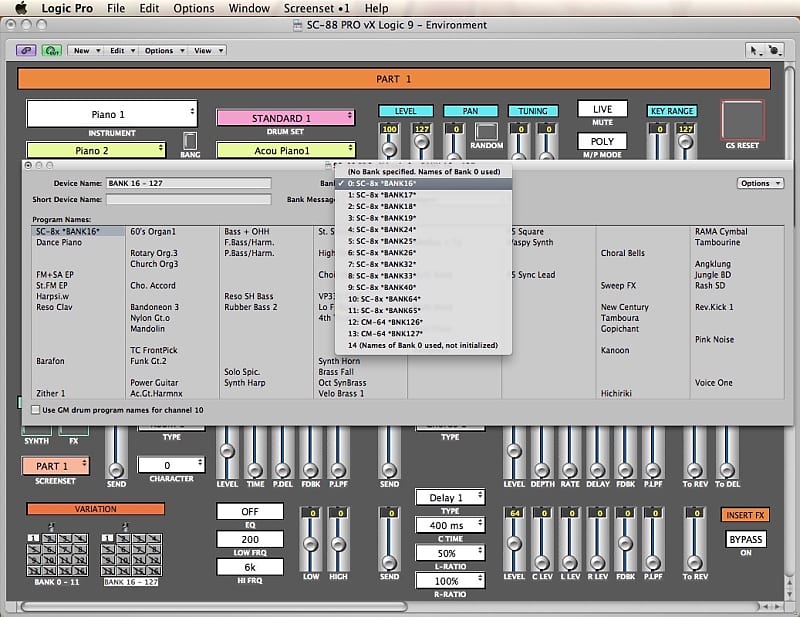
Task: Toggle the BYPASS insert FX switch
Action: coord(745,539)
